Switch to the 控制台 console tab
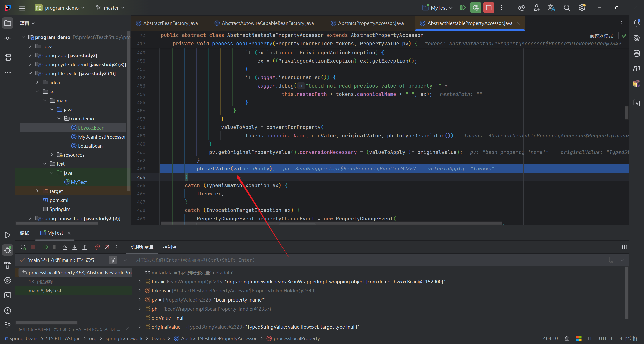 click(170, 247)
